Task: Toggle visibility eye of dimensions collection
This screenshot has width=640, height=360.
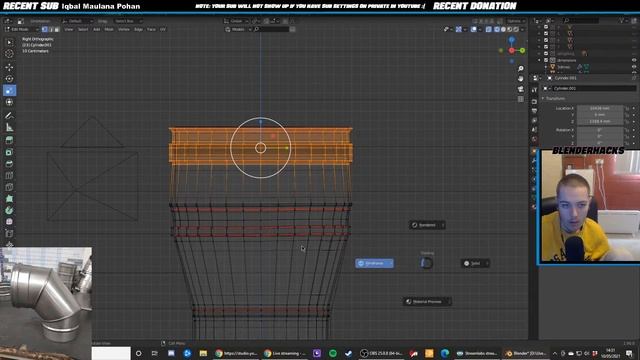Action: [x=634, y=60]
